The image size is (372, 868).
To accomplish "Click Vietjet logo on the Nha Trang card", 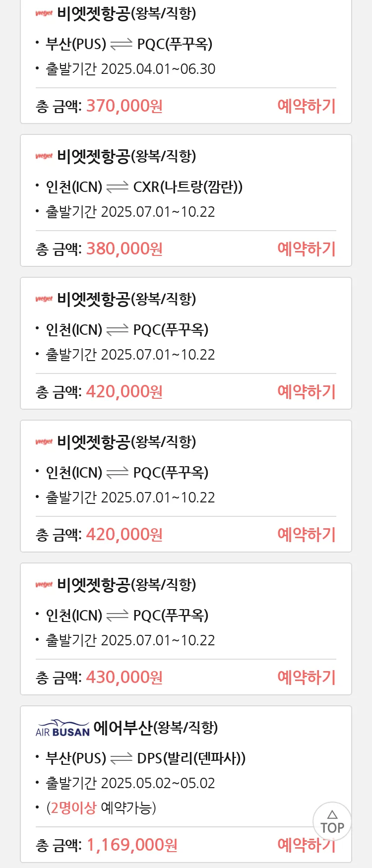I will (44, 156).
